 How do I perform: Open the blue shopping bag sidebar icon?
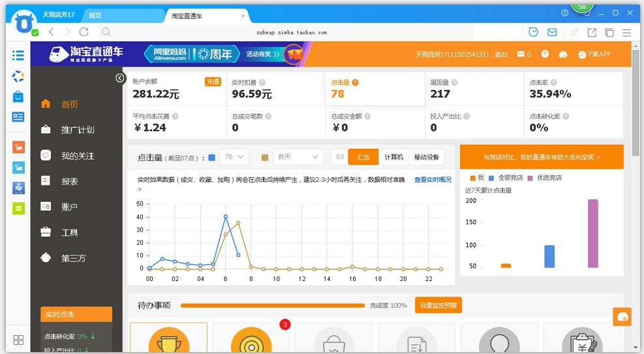18,96
